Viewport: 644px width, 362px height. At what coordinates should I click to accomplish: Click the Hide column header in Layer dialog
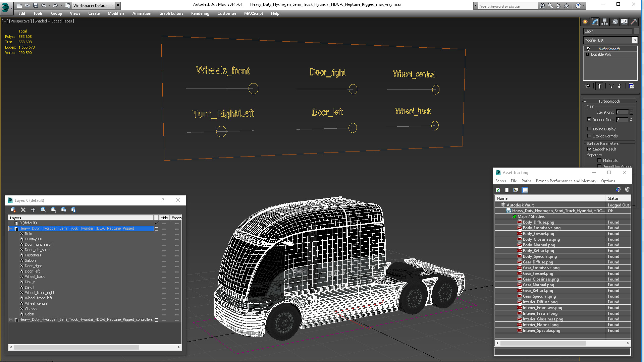click(164, 218)
